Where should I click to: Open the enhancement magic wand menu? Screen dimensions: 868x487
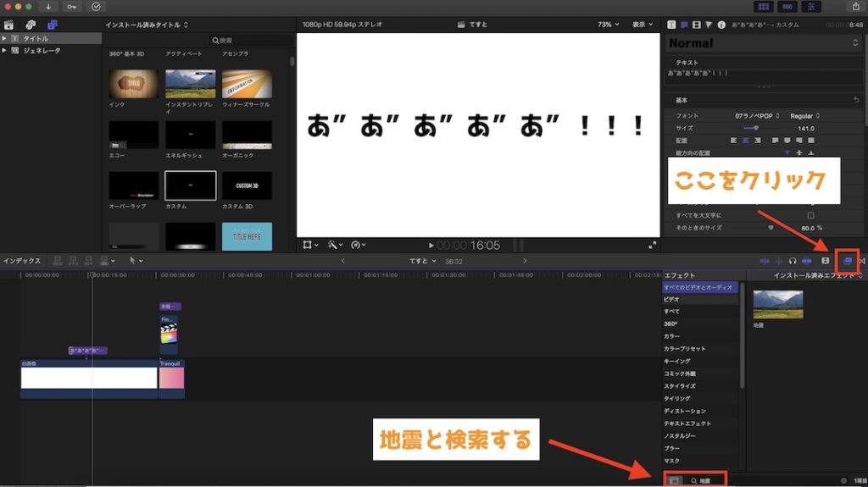coord(335,245)
